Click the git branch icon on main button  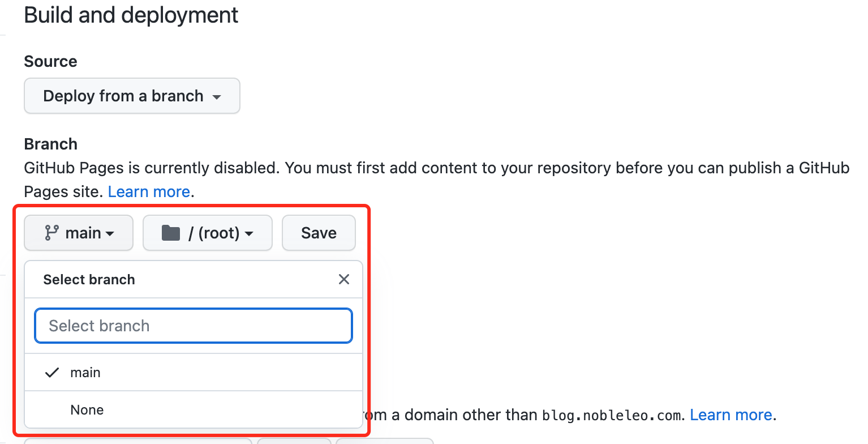coord(52,233)
